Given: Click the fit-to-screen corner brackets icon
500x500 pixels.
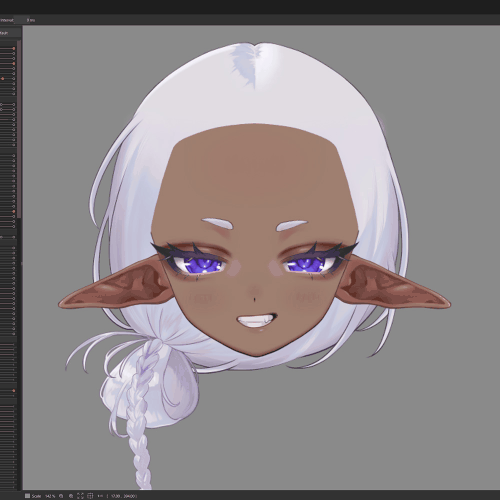Looking at the screenshot, I should (x=80, y=496).
